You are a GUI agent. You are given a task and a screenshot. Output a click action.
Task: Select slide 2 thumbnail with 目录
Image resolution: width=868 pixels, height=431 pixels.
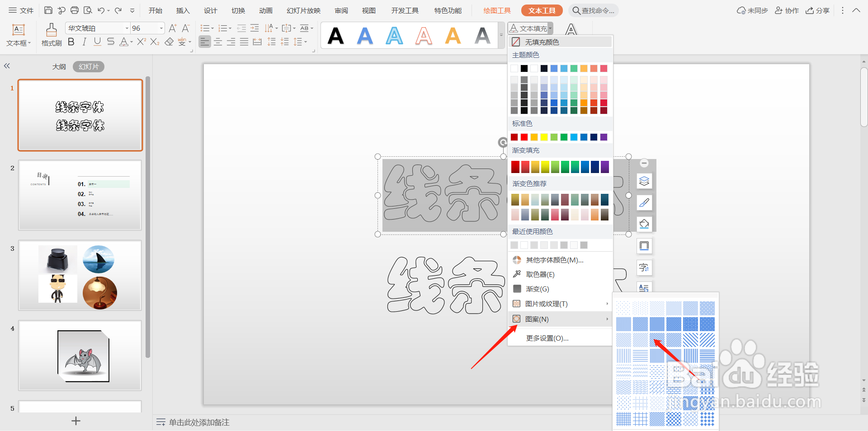click(80, 195)
